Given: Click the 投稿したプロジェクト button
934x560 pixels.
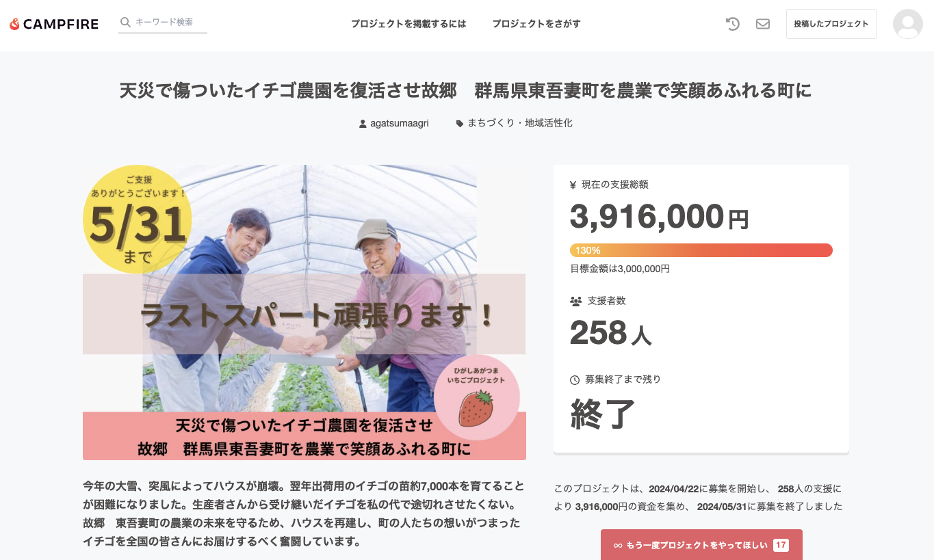Looking at the screenshot, I should (x=831, y=24).
